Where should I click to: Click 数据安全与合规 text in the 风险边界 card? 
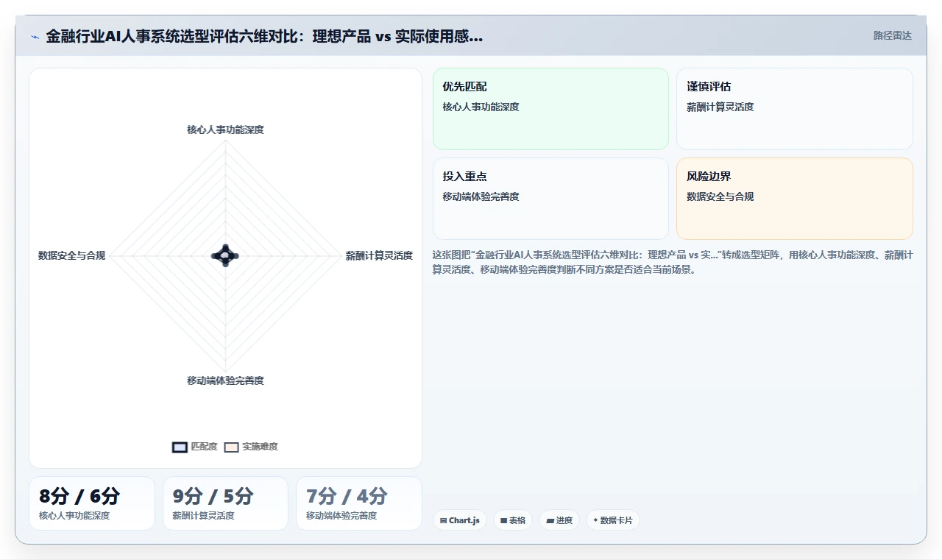720,196
